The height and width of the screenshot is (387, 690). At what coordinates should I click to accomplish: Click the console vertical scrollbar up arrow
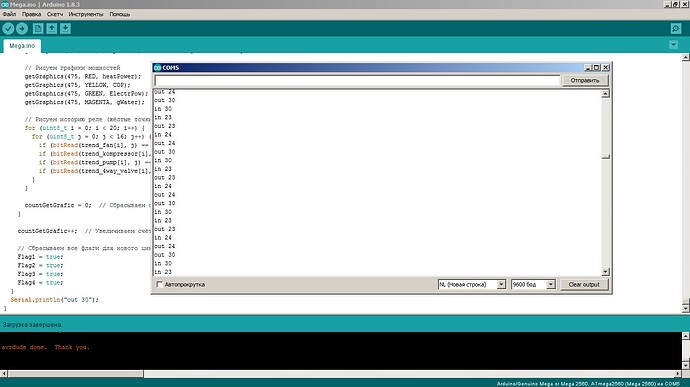coord(686,335)
